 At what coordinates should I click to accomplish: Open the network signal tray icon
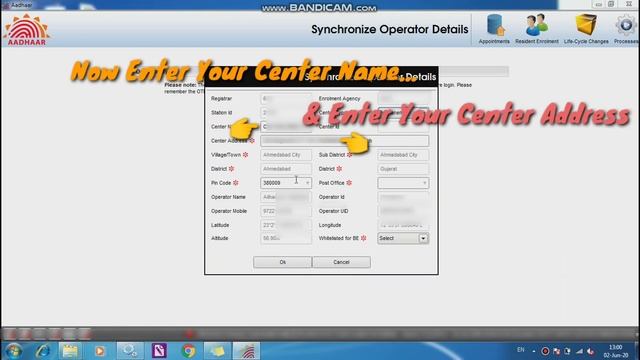pyautogui.click(x=580, y=351)
